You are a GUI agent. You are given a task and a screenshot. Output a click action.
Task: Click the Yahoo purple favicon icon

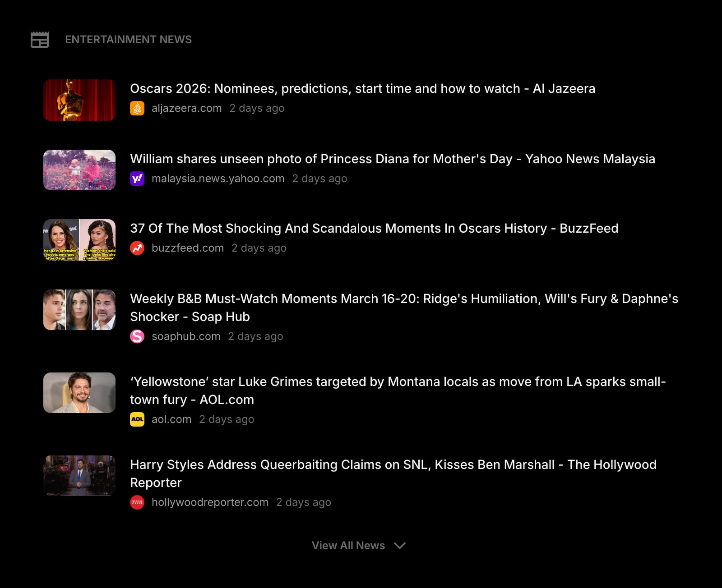click(137, 179)
